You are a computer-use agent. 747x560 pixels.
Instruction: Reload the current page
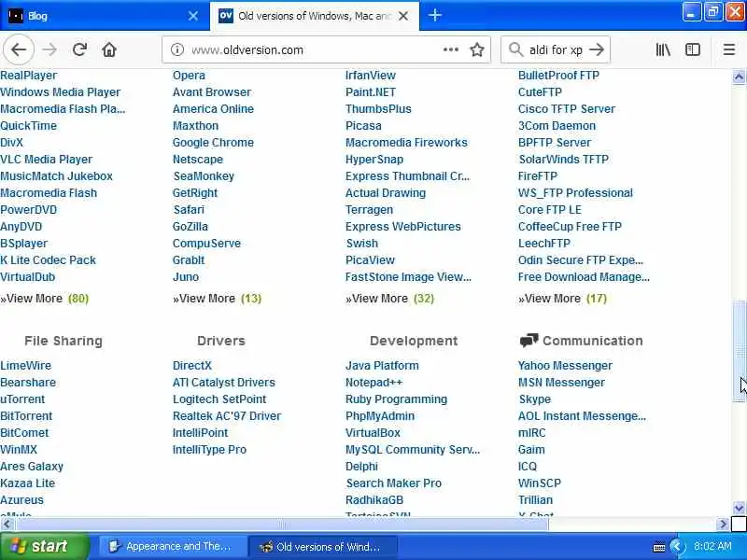click(x=79, y=49)
